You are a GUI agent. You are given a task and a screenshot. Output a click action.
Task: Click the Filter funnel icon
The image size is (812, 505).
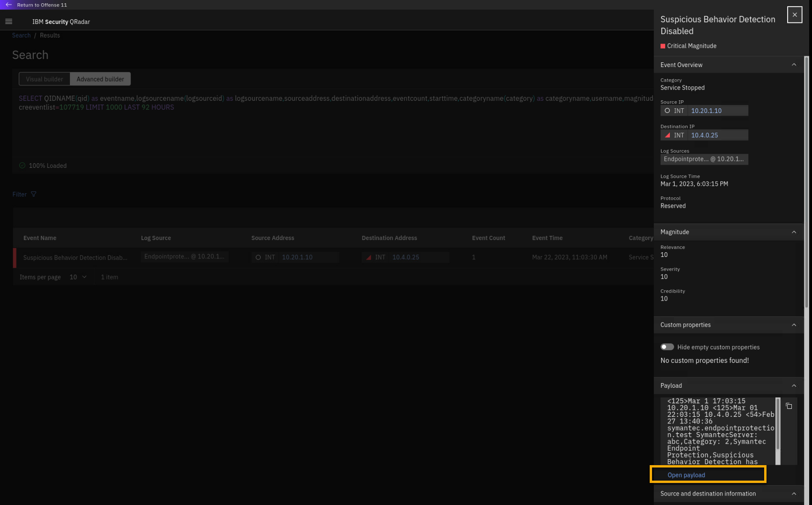tap(34, 194)
